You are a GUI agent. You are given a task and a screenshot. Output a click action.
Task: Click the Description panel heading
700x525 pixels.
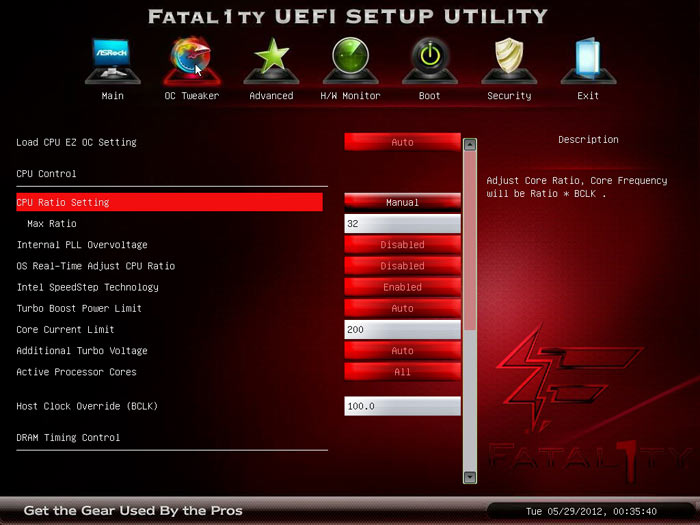click(588, 139)
